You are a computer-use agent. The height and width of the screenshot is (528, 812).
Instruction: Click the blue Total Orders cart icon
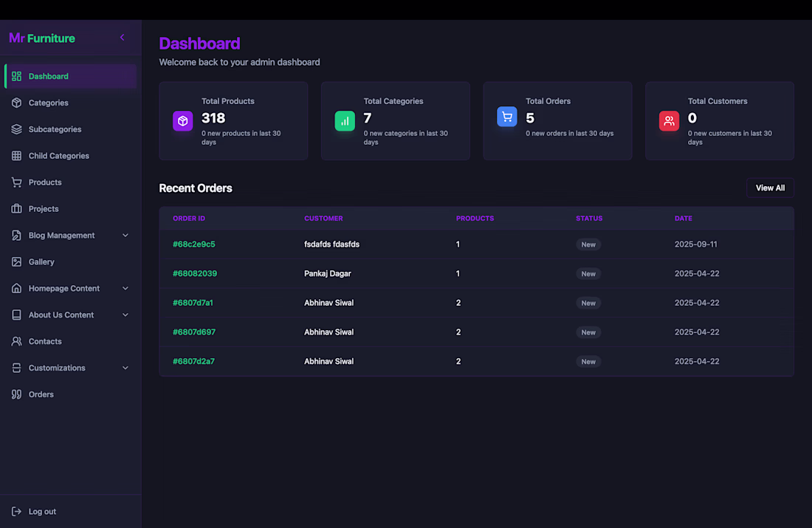click(x=507, y=117)
